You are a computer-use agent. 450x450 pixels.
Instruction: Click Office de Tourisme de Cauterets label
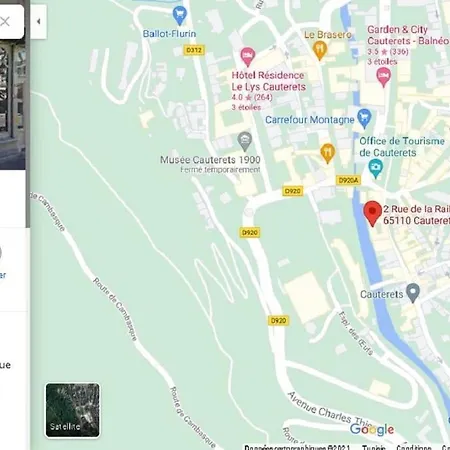coord(402,147)
